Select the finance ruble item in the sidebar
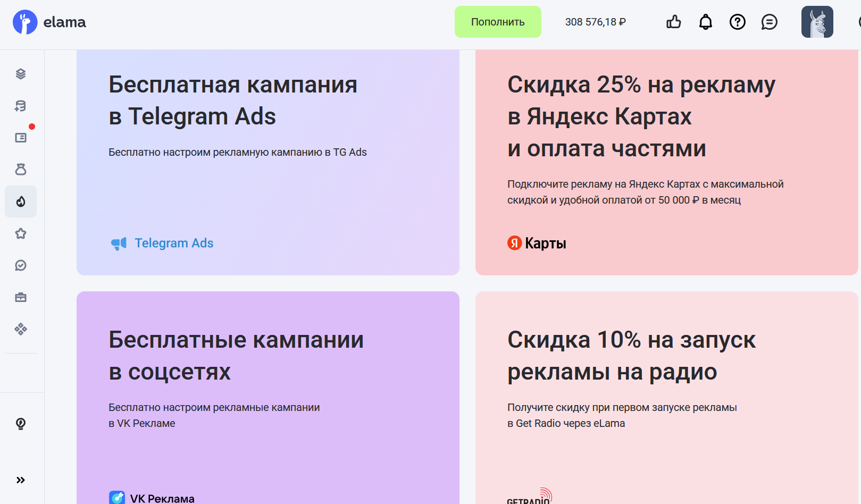Screen dimensions: 861x504 click(21, 106)
